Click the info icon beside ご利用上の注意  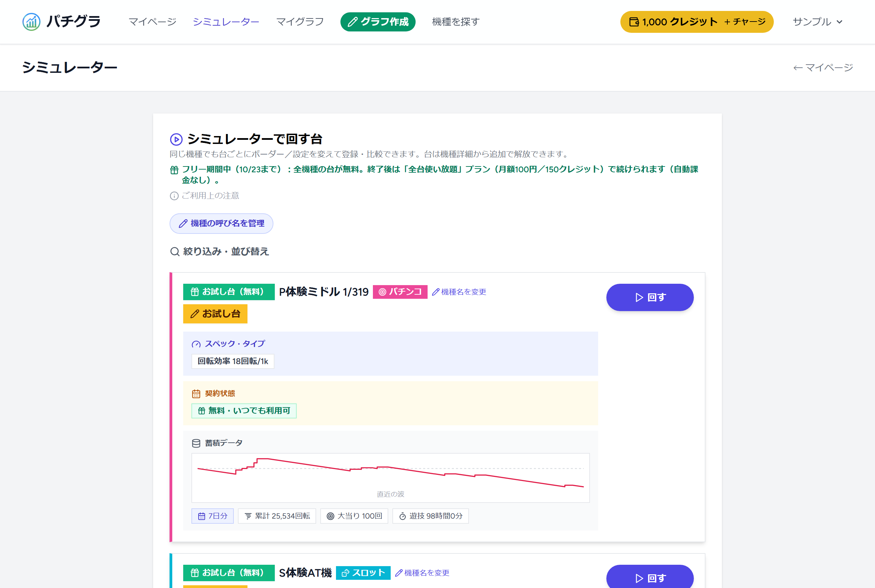tap(174, 196)
